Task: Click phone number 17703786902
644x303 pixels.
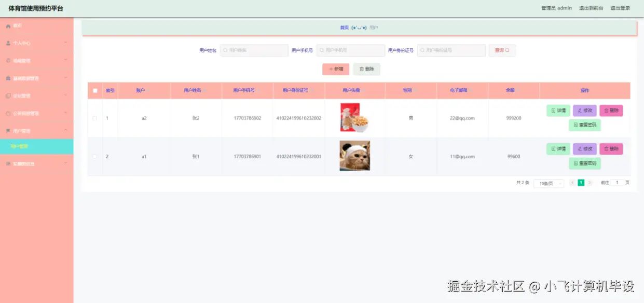Action: [248, 118]
